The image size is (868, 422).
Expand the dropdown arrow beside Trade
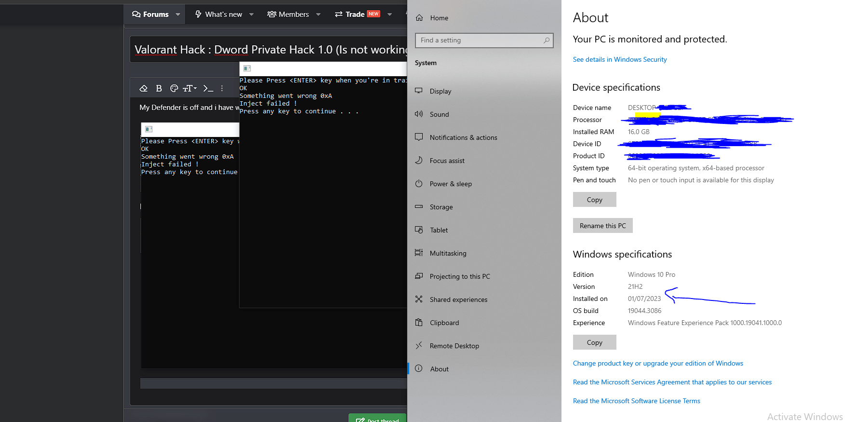(x=389, y=14)
